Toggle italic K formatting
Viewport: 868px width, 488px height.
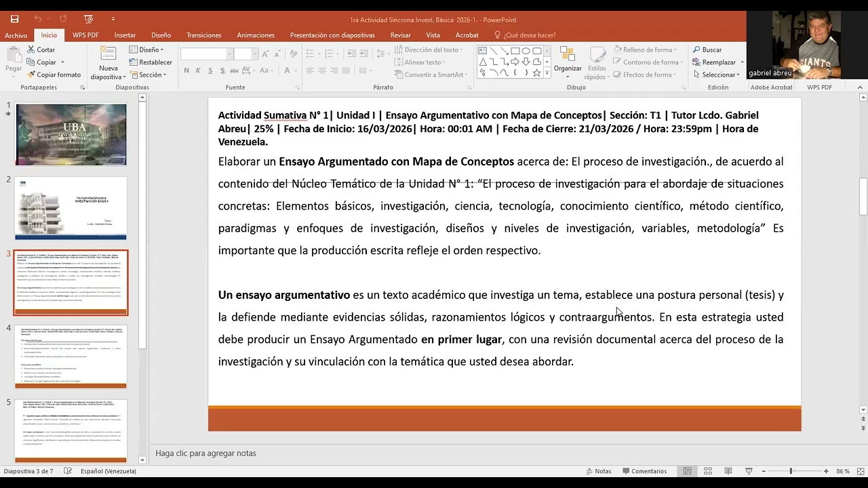tap(199, 70)
